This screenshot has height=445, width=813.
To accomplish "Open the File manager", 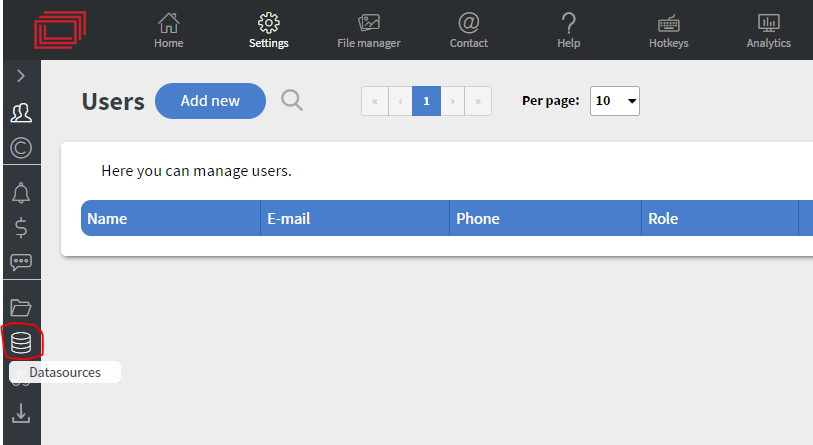I will coord(369,31).
